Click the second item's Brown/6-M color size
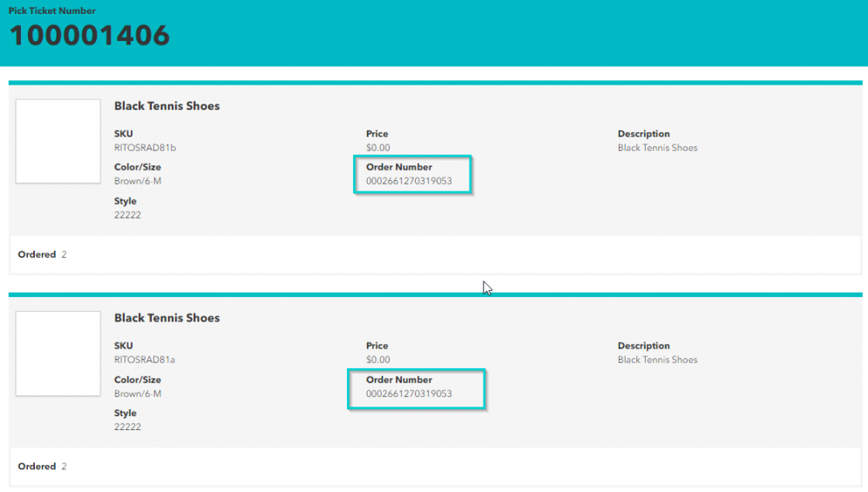Image resolution: width=868 pixels, height=492 pixels. pos(138,394)
